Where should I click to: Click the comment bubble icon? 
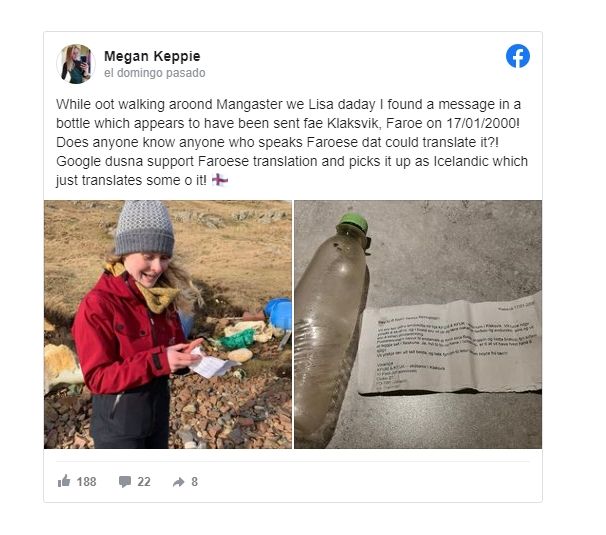click(x=124, y=482)
